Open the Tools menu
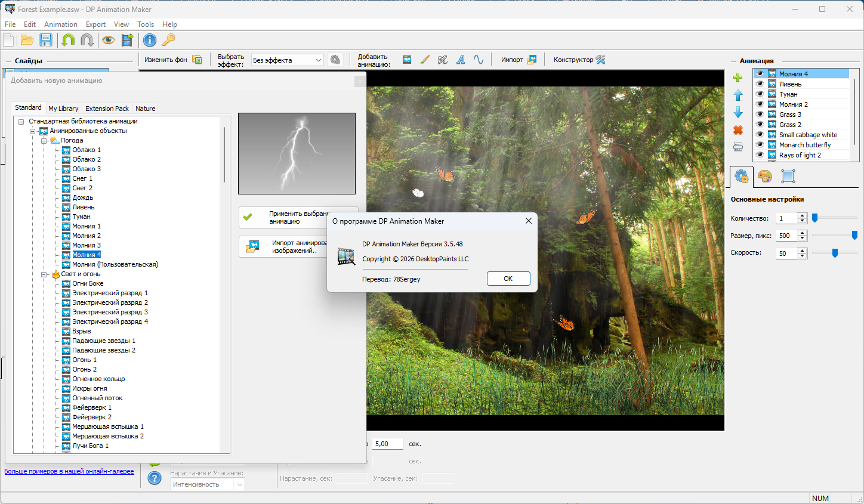This screenshot has width=864, height=504. click(x=146, y=24)
